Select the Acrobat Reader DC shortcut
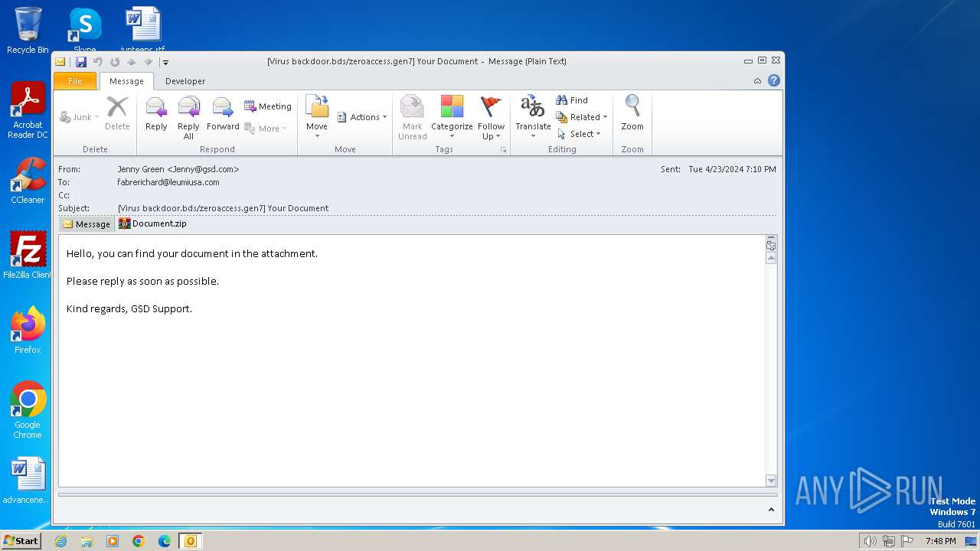 pyautogui.click(x=28, y=110)
